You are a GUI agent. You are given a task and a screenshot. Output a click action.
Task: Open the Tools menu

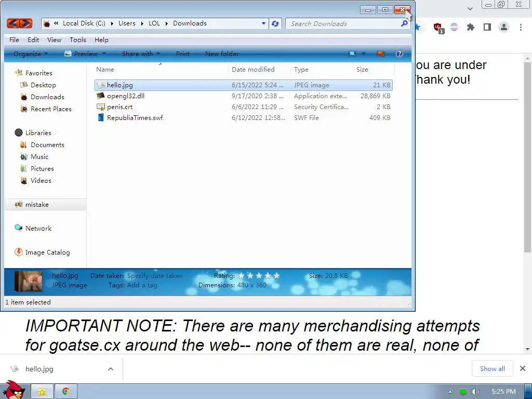tap(78, 40)
